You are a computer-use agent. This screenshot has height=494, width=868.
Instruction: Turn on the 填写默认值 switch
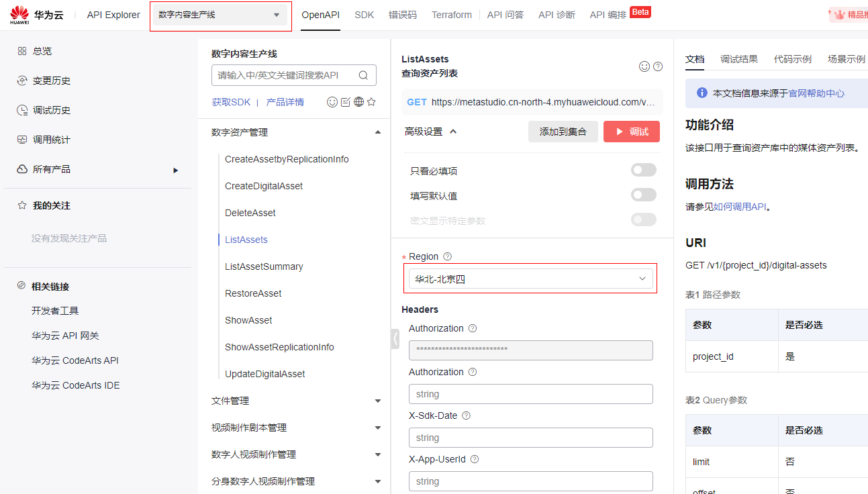[643, 195]
